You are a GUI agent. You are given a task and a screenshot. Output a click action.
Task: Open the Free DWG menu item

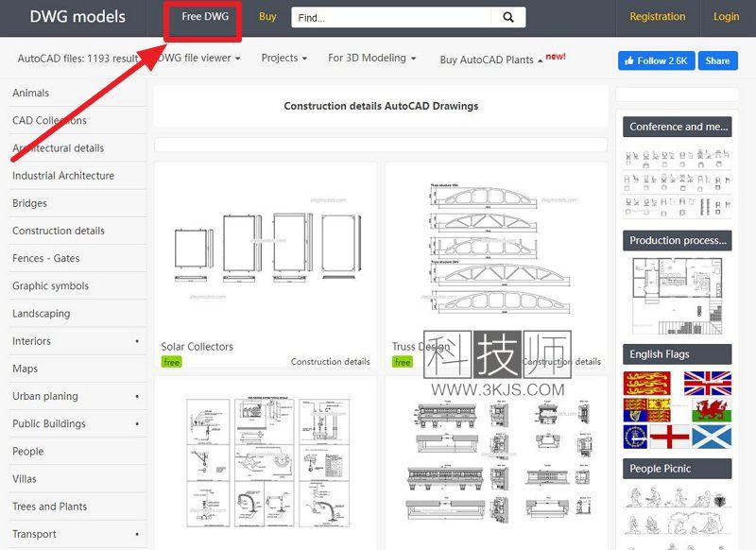[x=205, y=16]
